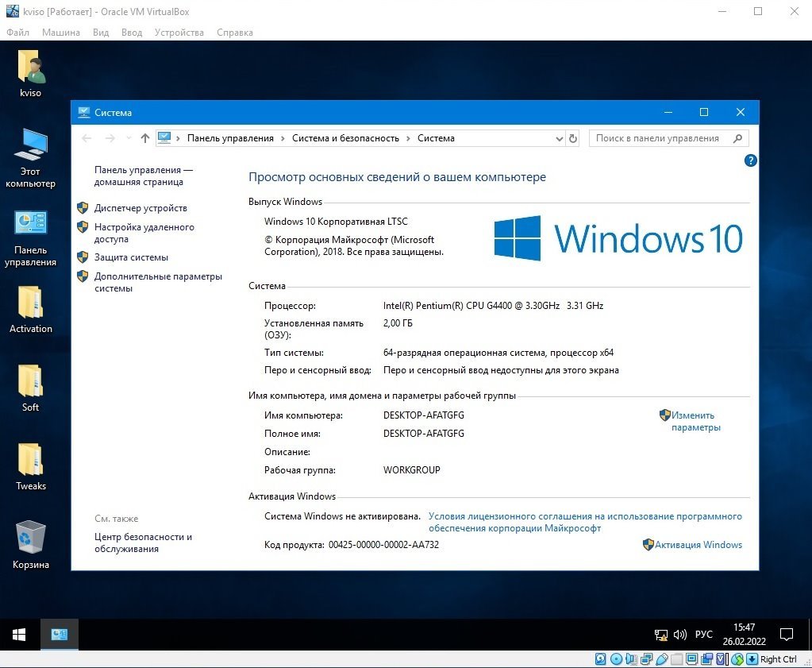812x668 pixels.
Task: Switch the РУС input language indicator
Action: (704, 635)
